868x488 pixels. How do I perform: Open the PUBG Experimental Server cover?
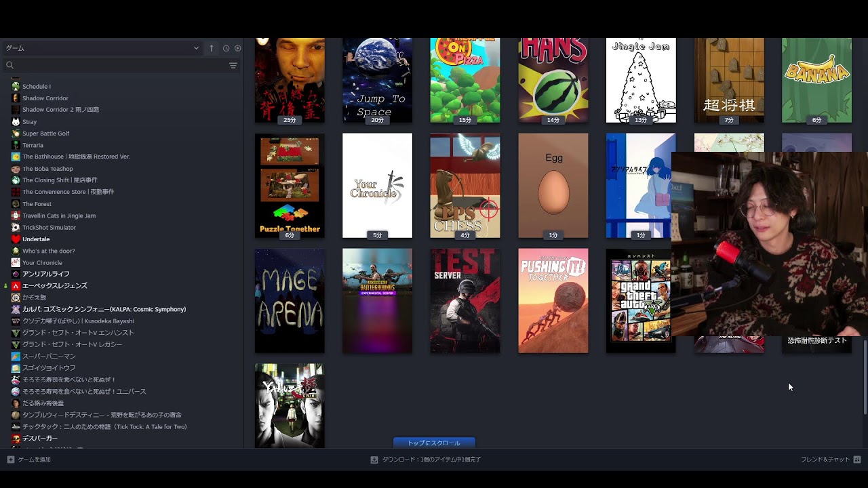(377, 301)
